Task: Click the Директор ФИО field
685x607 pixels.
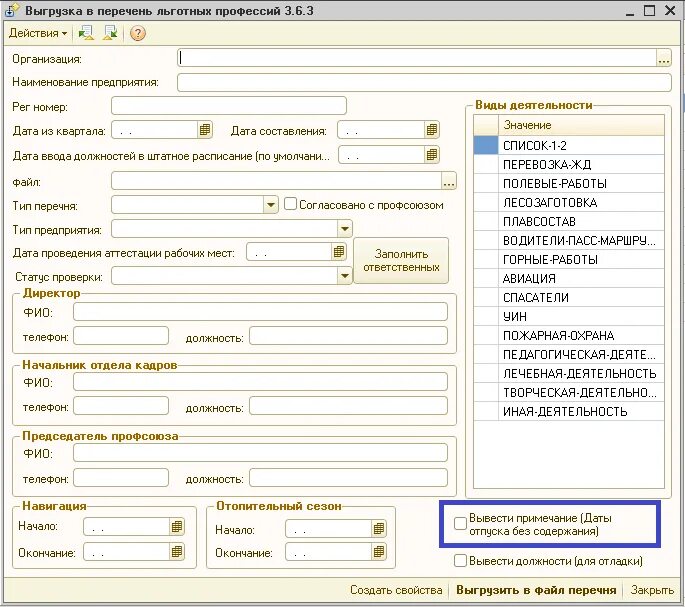Action: (x=260, y=312)
